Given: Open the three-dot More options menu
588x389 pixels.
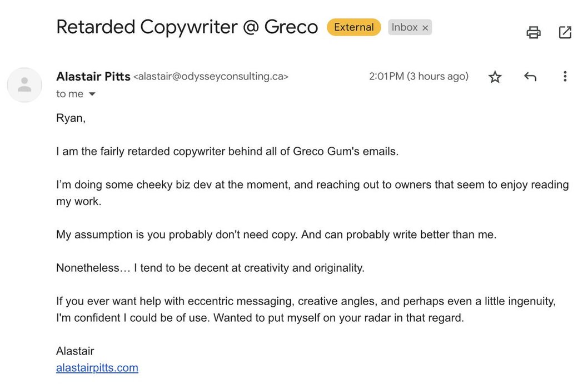Looking at the screenshot, I should pyautogui.click(x=565, y=77).
